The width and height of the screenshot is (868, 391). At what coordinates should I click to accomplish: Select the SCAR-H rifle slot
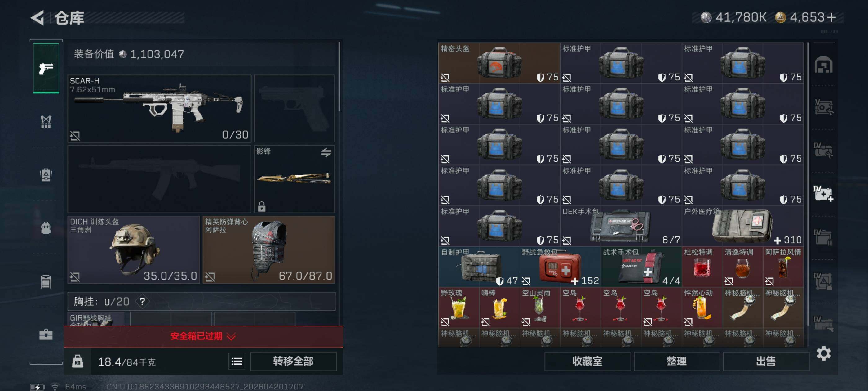[x=159, y=108]
